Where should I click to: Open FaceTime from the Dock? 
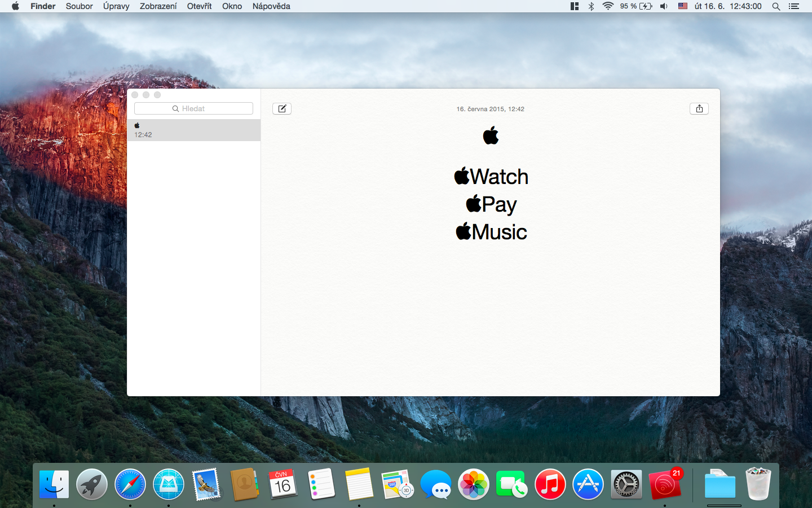pos(512,484)
